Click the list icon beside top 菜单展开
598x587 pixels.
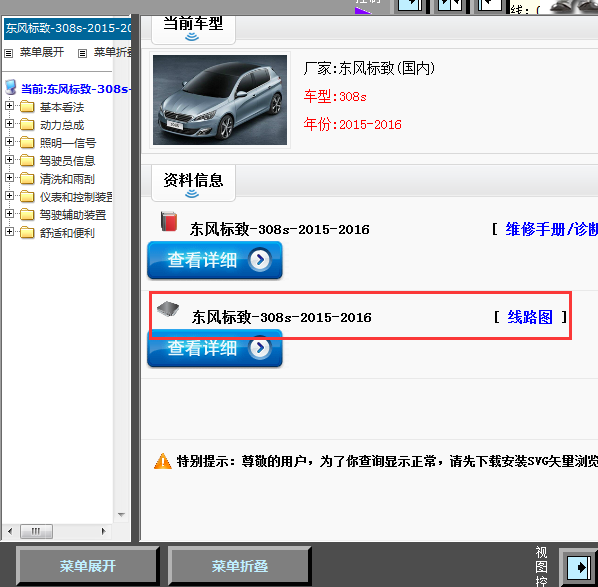coord(8,53)
